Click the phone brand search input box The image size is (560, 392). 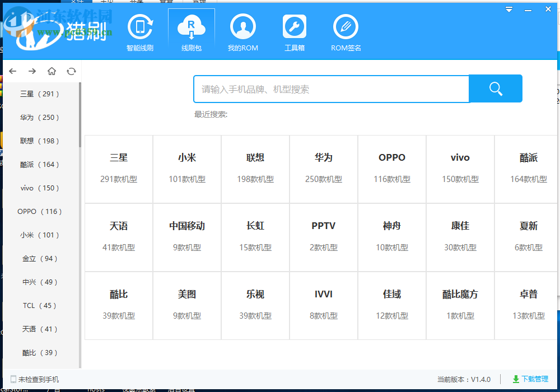tap(330, 88)
